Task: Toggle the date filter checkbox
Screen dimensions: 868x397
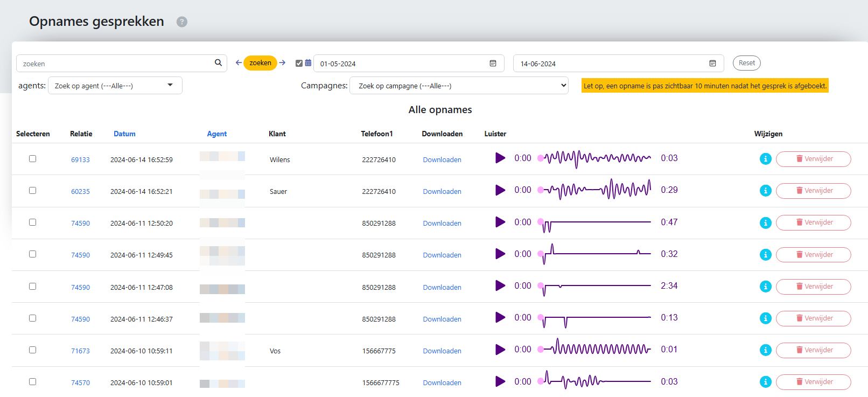Action: pos(299,63)
